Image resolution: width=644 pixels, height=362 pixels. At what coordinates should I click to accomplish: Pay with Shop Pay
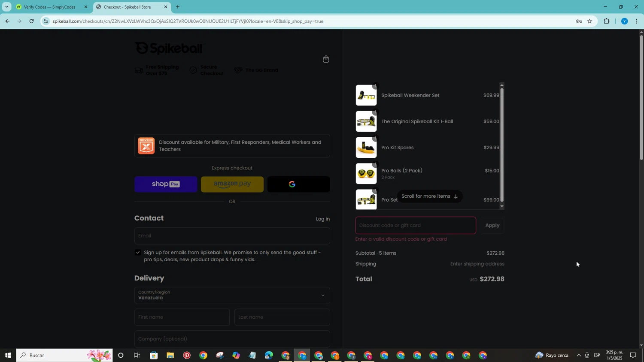tap(166, 184)
